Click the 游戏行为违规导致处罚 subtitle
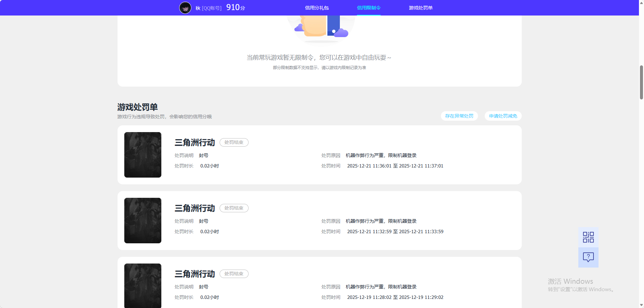The height and width of the screenshot is (308, 644). pyautogui.click(x=164, y=117)
